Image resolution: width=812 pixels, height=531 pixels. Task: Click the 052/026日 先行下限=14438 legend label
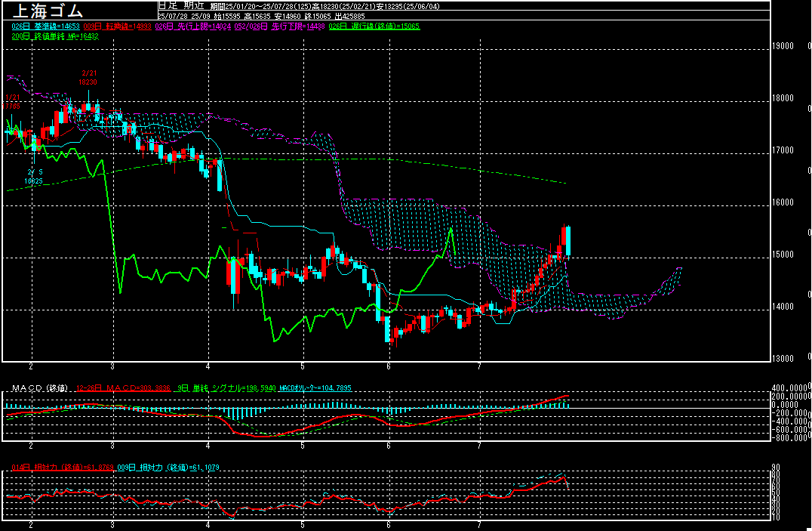coord(280,26)
